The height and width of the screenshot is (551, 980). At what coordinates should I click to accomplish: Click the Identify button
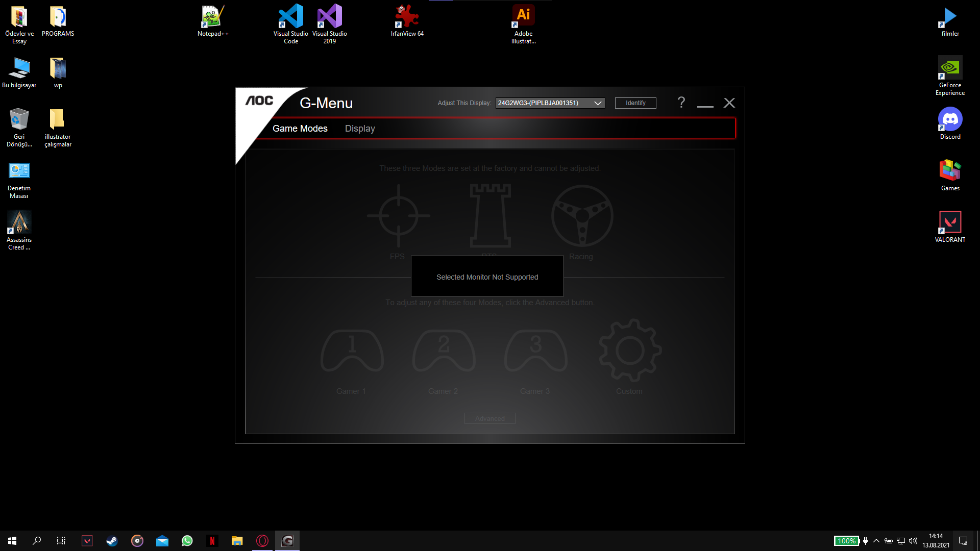coord(635,103)
